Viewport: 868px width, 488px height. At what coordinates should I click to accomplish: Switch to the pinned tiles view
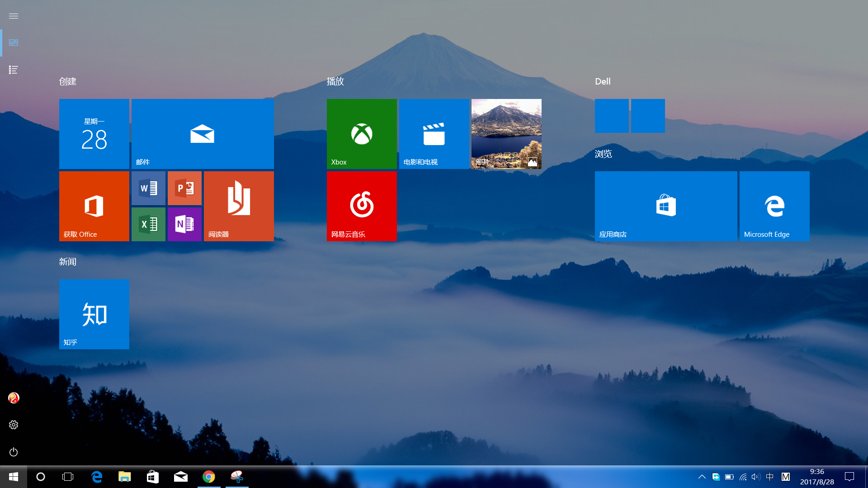coord(14,42)
